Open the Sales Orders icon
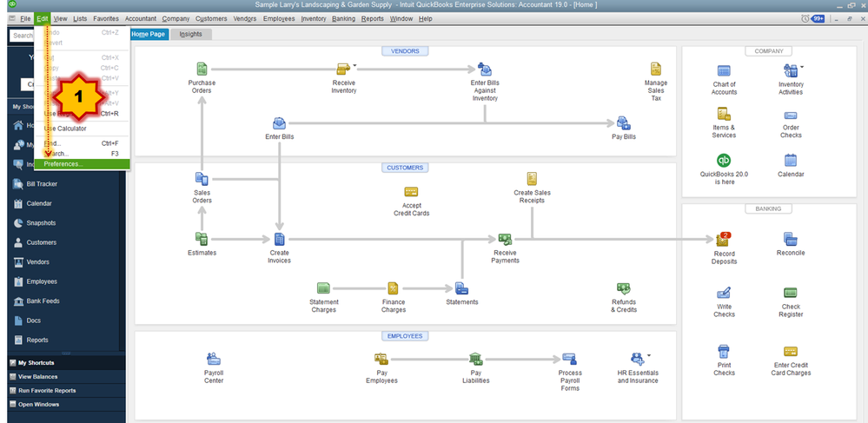This screenshot has width=868, height=423. 202,179
